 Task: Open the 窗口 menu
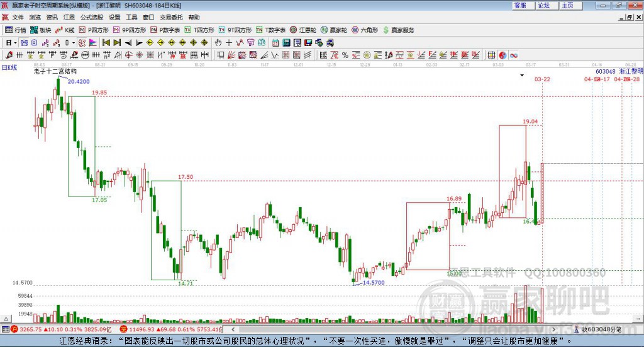(x=148, y=17)
